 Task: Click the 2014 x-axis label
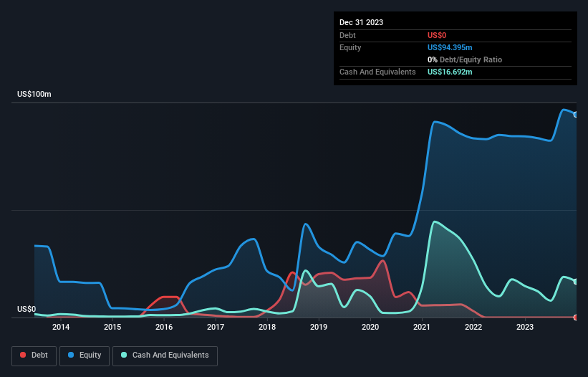(61, 327)
